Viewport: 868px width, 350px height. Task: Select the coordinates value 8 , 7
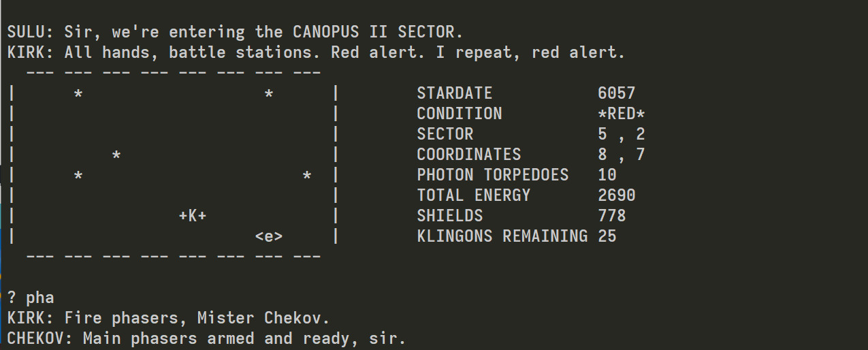pyautogui.click(x=621, y=155)
